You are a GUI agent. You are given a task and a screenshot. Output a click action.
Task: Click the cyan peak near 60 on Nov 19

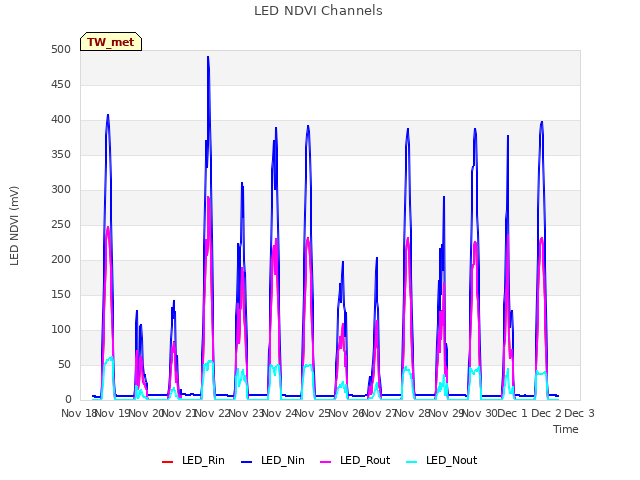[x=109, y=358]
